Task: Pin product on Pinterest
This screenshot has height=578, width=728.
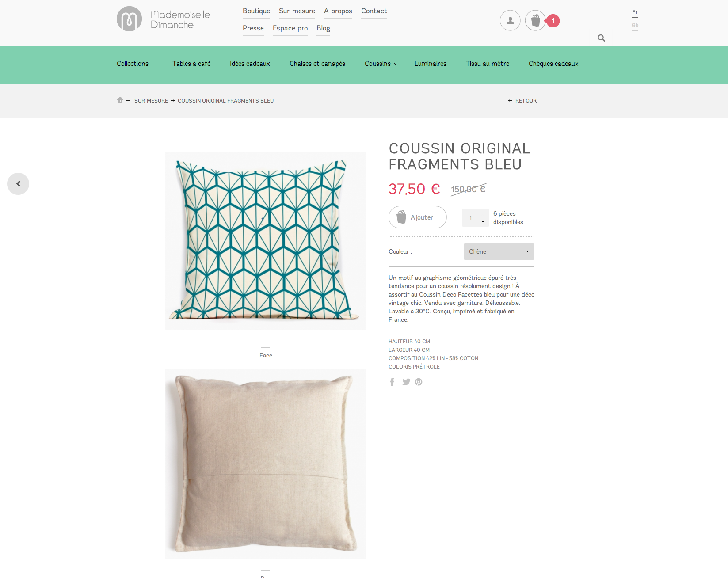Action: click(x=419, y=382)
